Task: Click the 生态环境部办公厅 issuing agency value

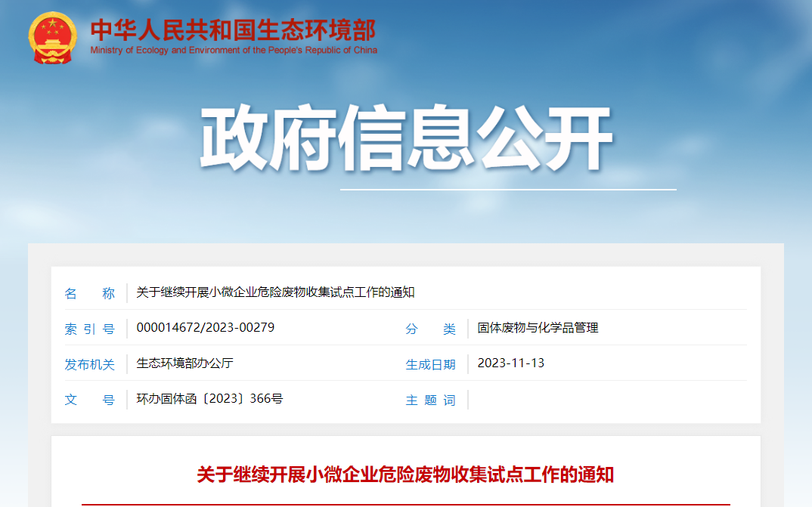Action: [184, 363]
